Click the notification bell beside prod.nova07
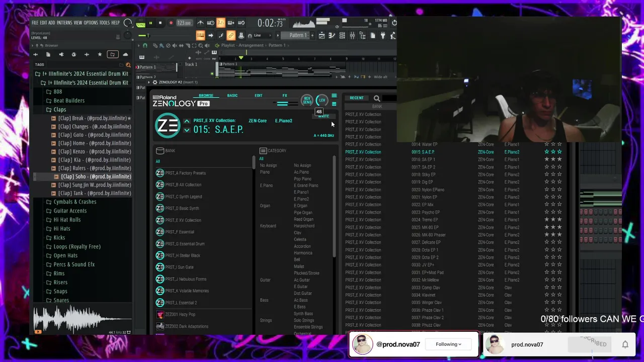 (x=625, y=344)
